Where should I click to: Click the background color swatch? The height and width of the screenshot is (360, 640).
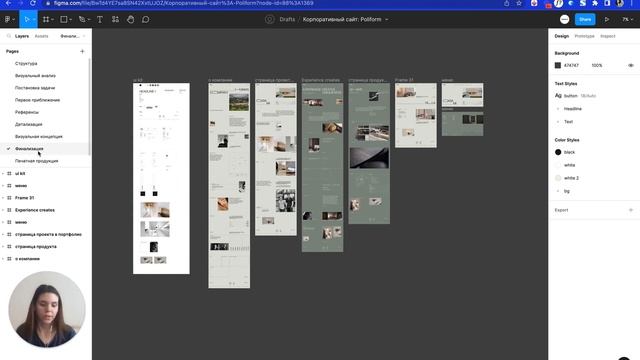(558, 65)
